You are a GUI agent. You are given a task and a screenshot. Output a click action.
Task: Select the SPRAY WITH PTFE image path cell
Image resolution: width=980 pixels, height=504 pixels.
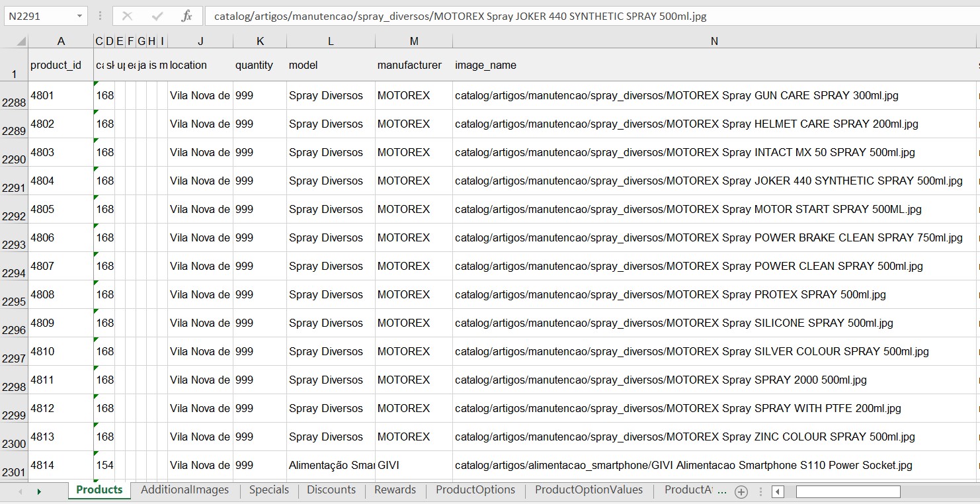[x=714, y=408]
